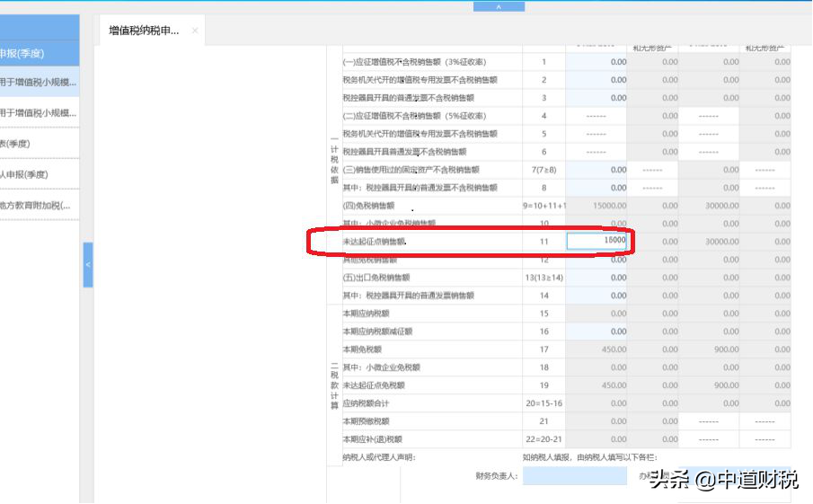Image resolution: width=813 pixels, height=504 pixels.
Task: Click the 未达起征点销售额 row label
Action: coord(374,242)
